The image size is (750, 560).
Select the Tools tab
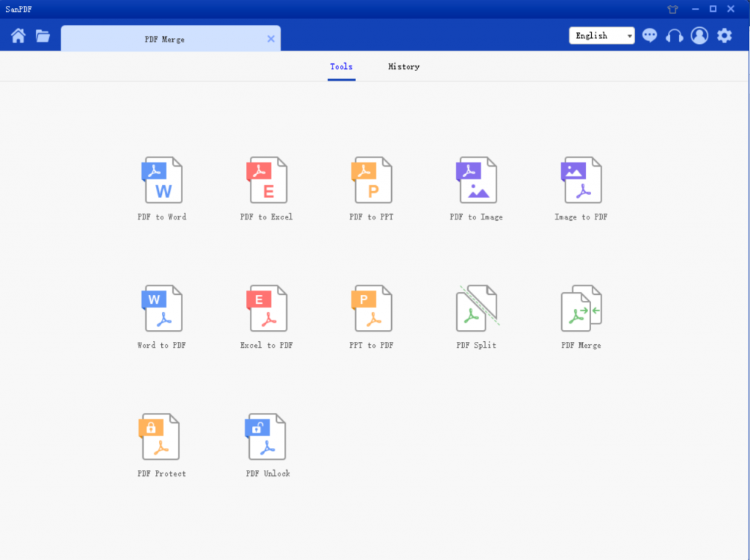[341, 67]
